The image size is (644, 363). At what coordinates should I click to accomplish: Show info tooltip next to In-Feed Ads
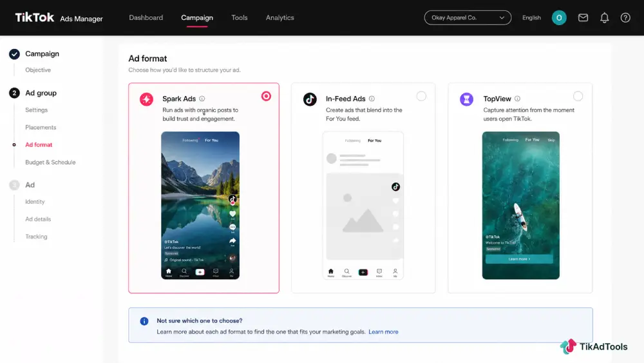[x=372, y=99]
